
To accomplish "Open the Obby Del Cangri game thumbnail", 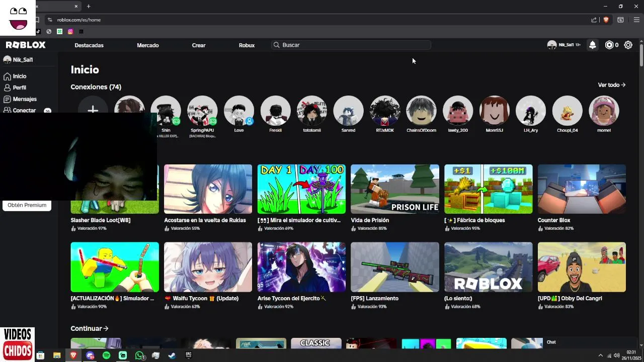I will click(582, 267).
